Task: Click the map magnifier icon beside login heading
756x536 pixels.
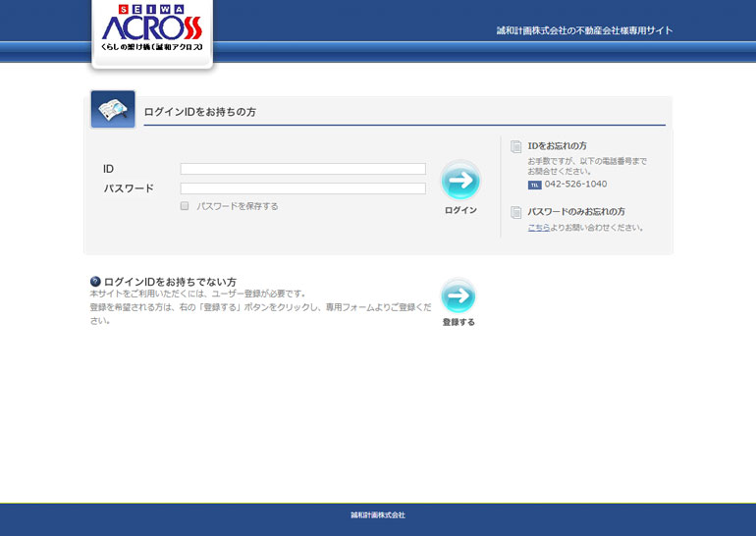Action: point(113,109)
